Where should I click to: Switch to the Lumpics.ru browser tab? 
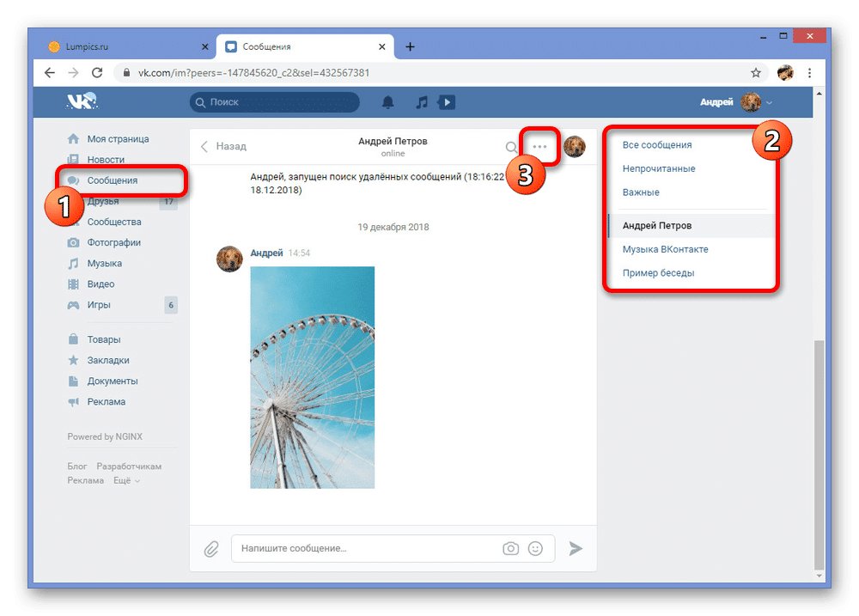[120, 46]
